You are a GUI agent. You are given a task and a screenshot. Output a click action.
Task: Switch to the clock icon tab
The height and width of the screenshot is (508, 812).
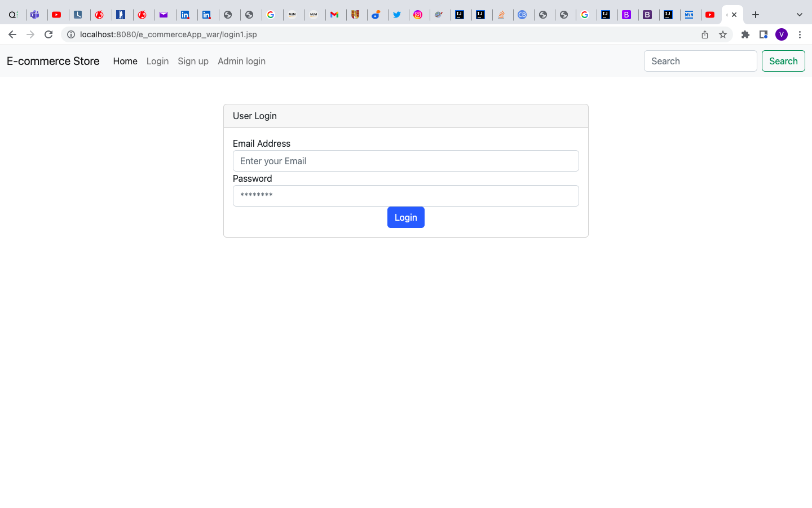(x=78, y=15)
